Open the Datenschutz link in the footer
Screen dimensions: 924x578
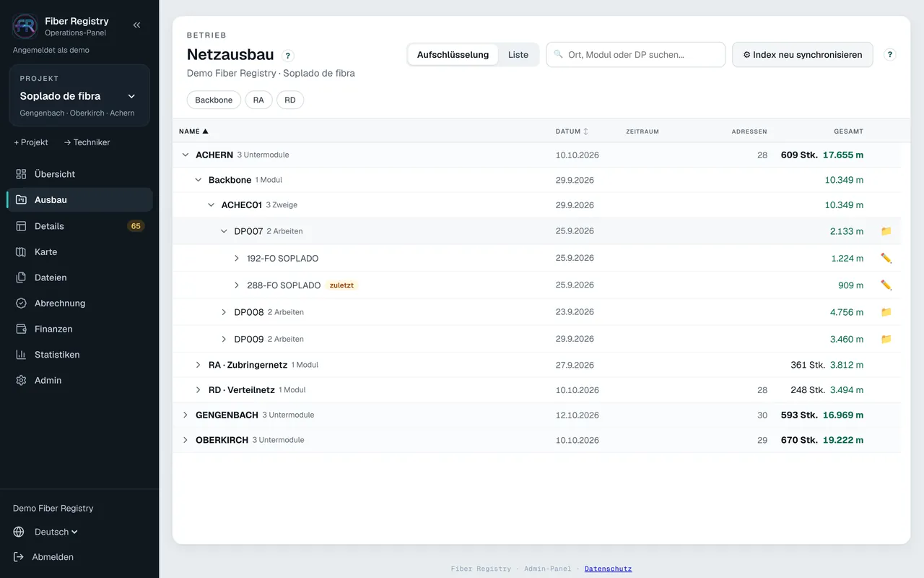point(608,569)
